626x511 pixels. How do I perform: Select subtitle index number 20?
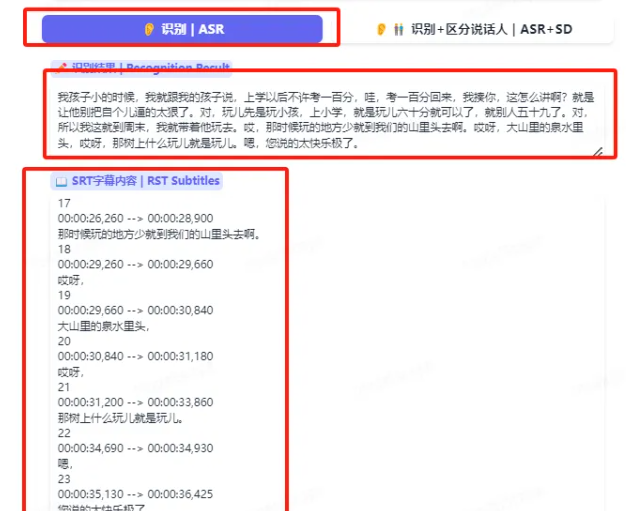64,341
